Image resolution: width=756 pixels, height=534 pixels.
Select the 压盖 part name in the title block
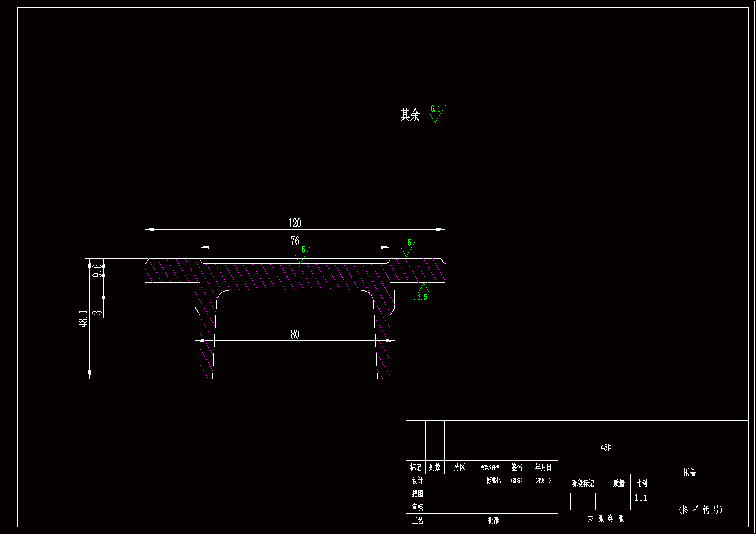pyautogui.click(x=689, y=473)
